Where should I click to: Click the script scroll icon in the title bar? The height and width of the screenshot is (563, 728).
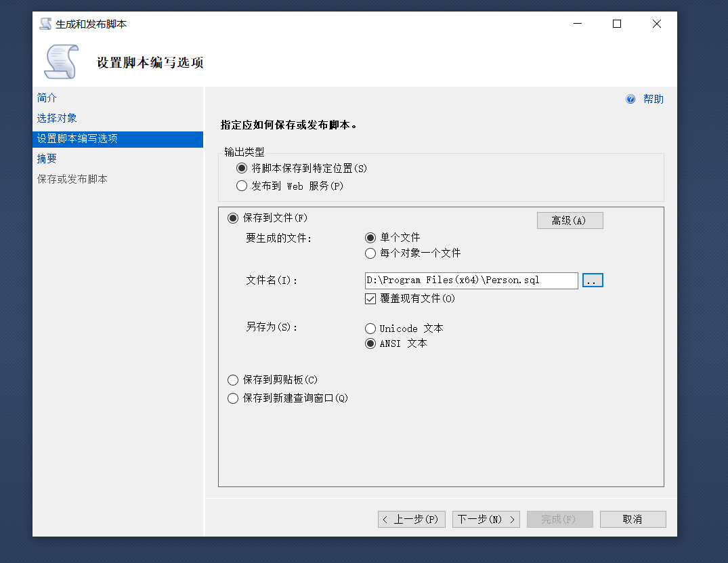pos(45,22)
